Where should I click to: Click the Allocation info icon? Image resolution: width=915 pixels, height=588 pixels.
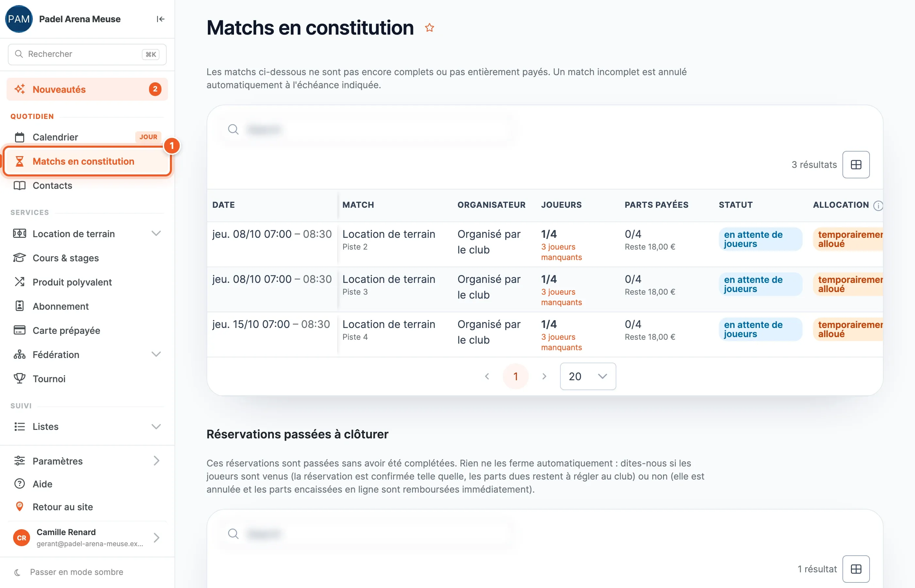[x=878, y=205]
